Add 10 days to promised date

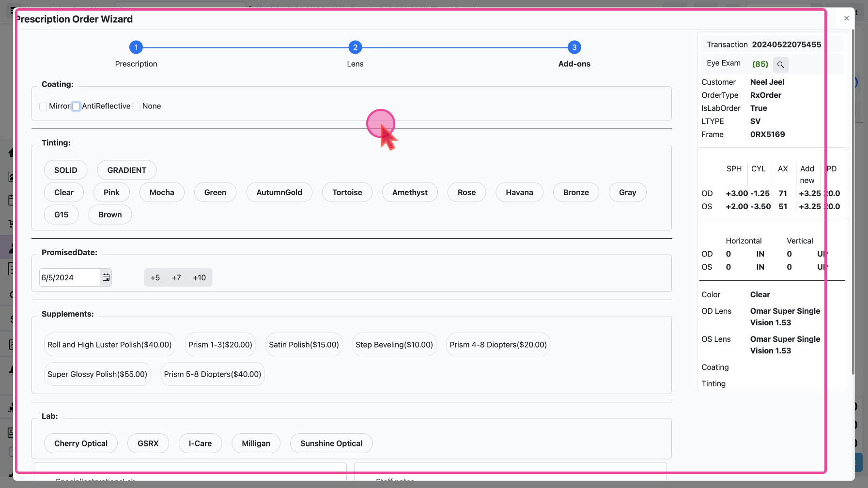(199, 277)
